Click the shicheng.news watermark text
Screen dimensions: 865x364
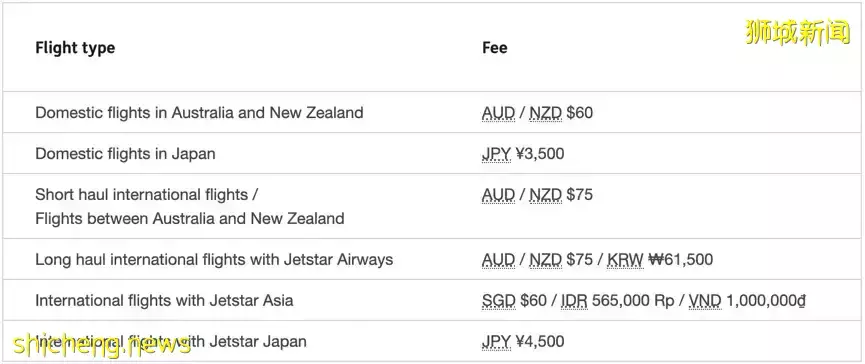tap(100, 345)
